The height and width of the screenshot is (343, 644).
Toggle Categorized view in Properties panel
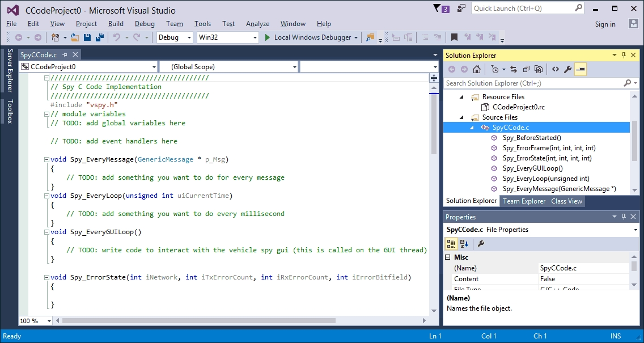coord(451,244)
